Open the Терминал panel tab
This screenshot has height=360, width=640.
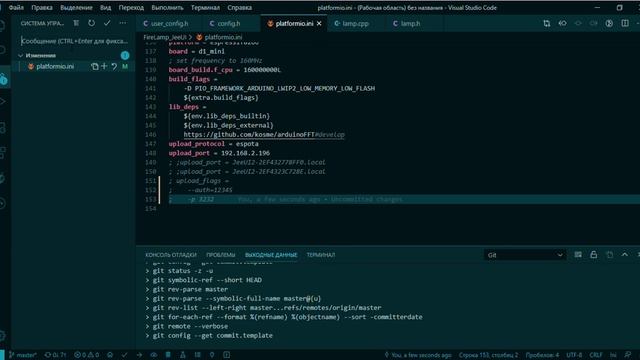coord(321,255)
